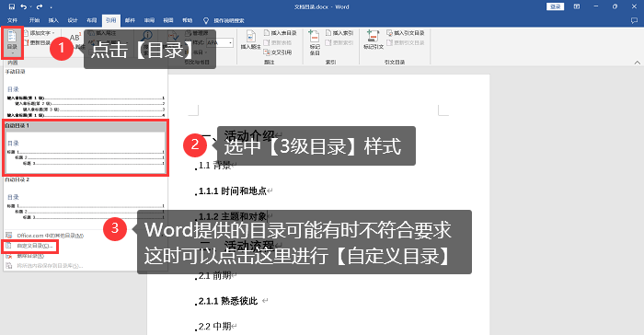Viewport: 644px width, 335px height.
Task: Open the Undo history dropdown arrow
Action: (30, 7)
